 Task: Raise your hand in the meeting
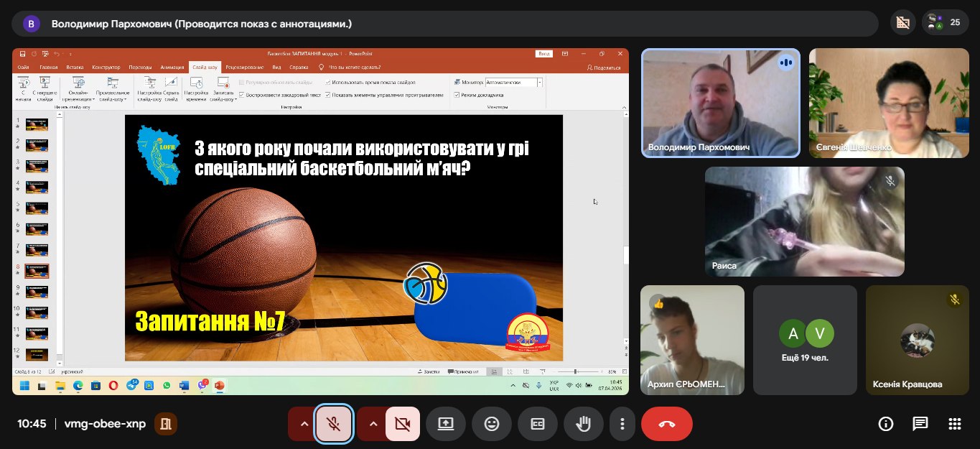583,424
